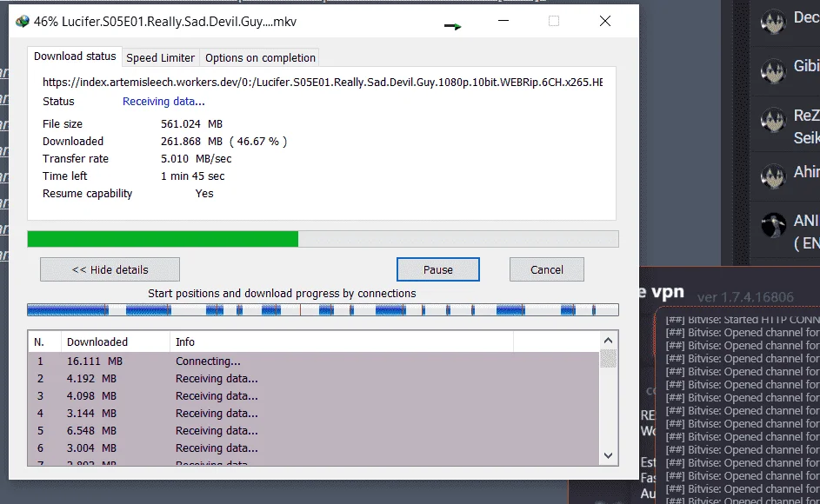Select connection row 2 with 4.192 MB
820x504 pixels.
tap(313, 379)
